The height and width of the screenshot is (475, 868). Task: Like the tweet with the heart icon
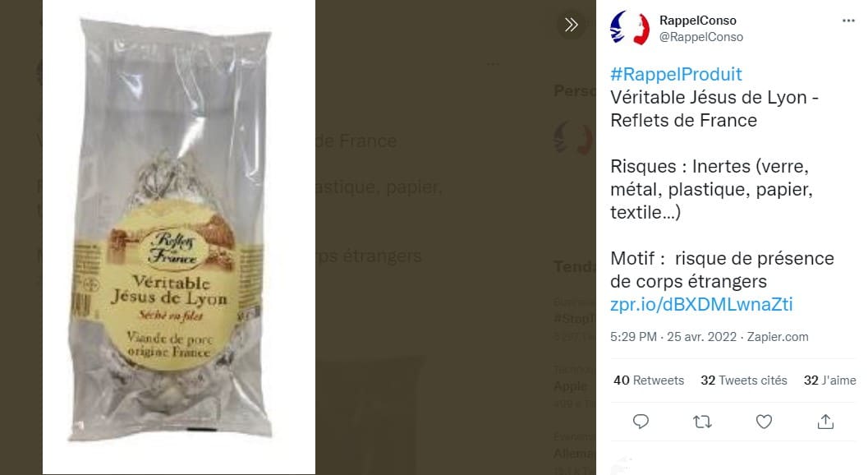tap(764, 422)
